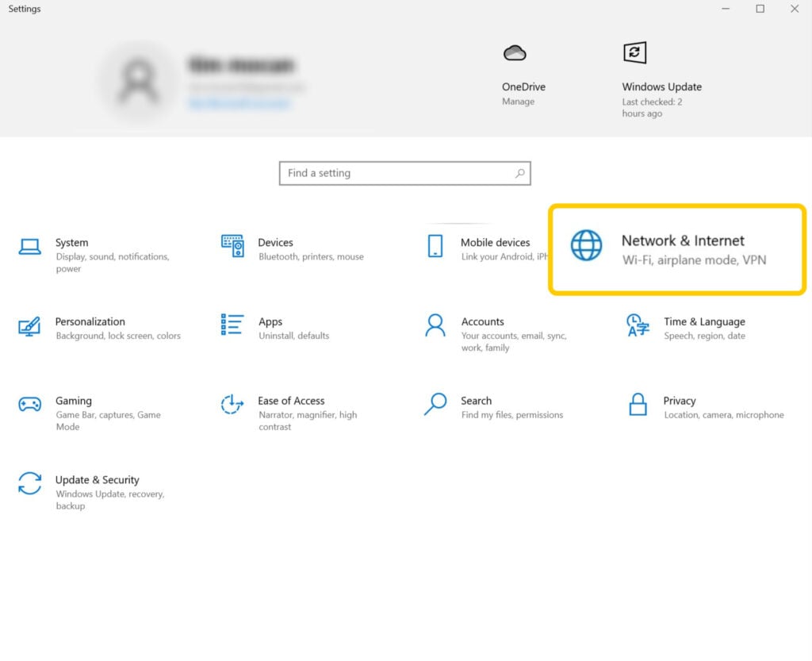Open Search settings
Screen dimensions: 812x661
(476, 406)
